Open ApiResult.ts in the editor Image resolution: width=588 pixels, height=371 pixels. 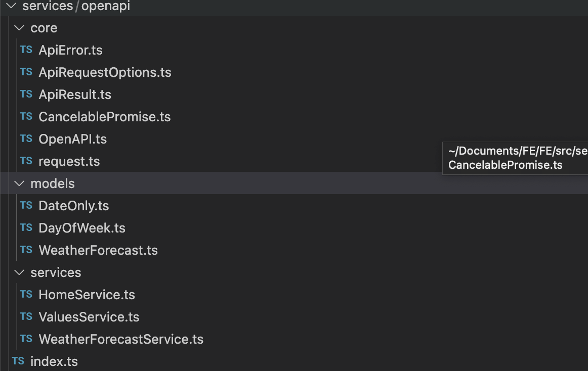click(75, 95)
